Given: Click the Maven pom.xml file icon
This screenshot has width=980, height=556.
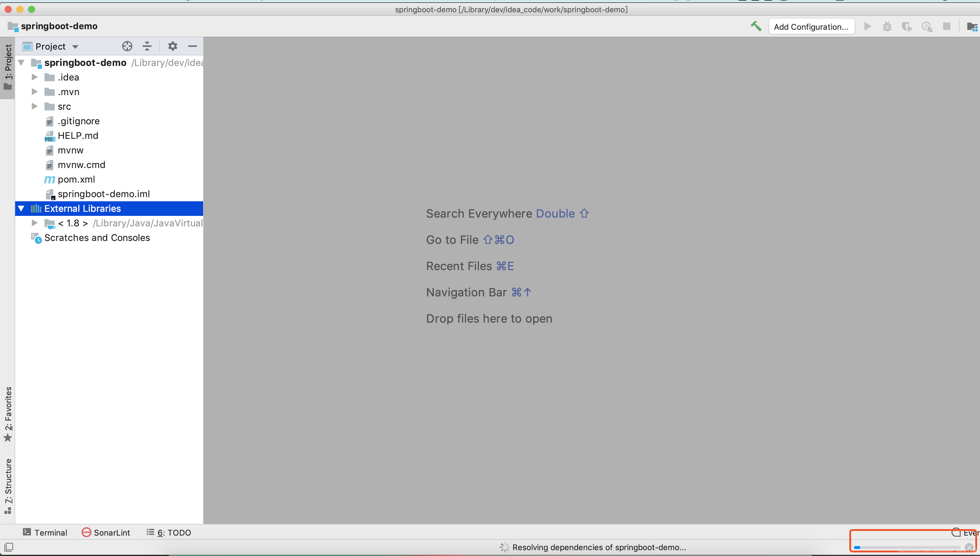Looking at the screenshot, I should [49, 179].
